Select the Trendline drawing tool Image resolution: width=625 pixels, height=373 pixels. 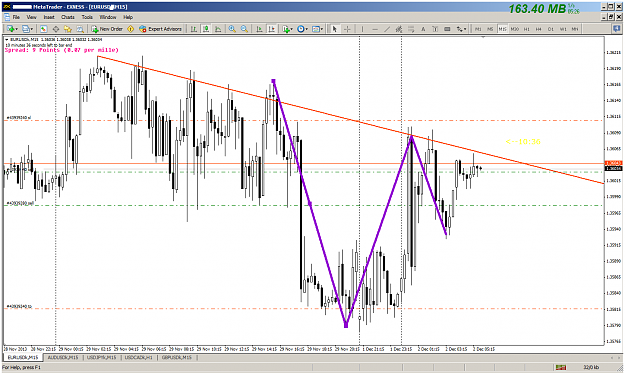coord(387,29)
